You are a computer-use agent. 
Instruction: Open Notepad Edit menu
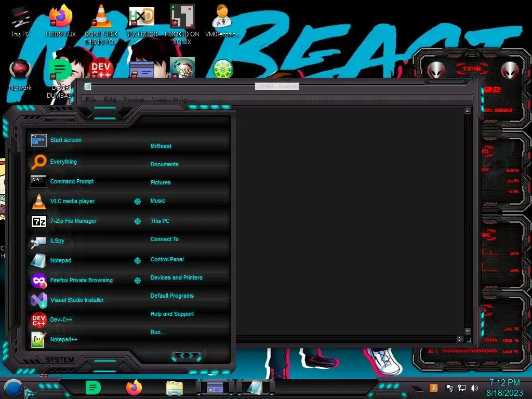click(x=110, y=100)
